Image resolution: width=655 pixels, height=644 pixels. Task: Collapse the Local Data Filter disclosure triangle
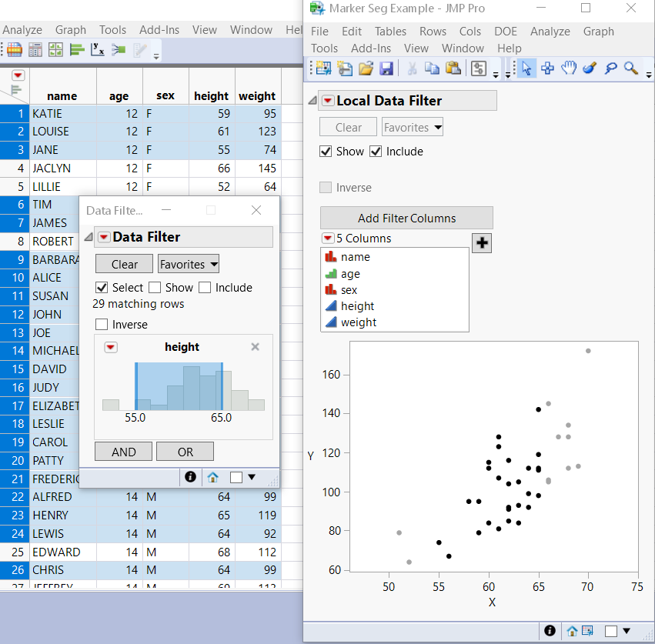pos(312,101)
